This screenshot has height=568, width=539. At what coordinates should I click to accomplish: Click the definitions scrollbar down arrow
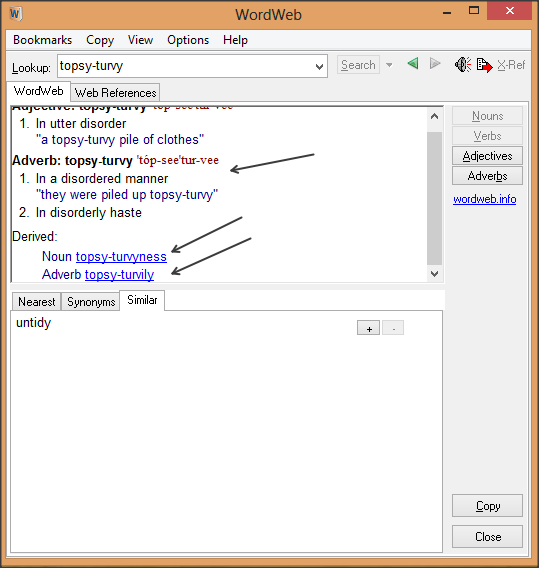coord(434,273)
